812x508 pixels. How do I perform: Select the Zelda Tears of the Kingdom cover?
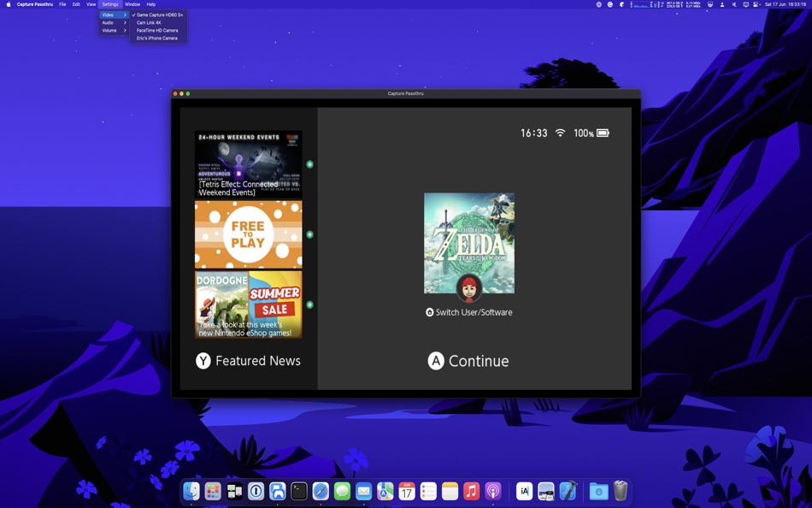(x=469, y=243)
